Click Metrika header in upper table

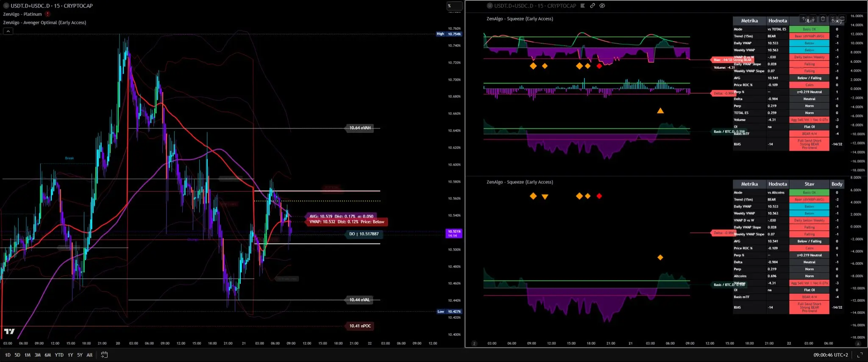pos(749,21)
